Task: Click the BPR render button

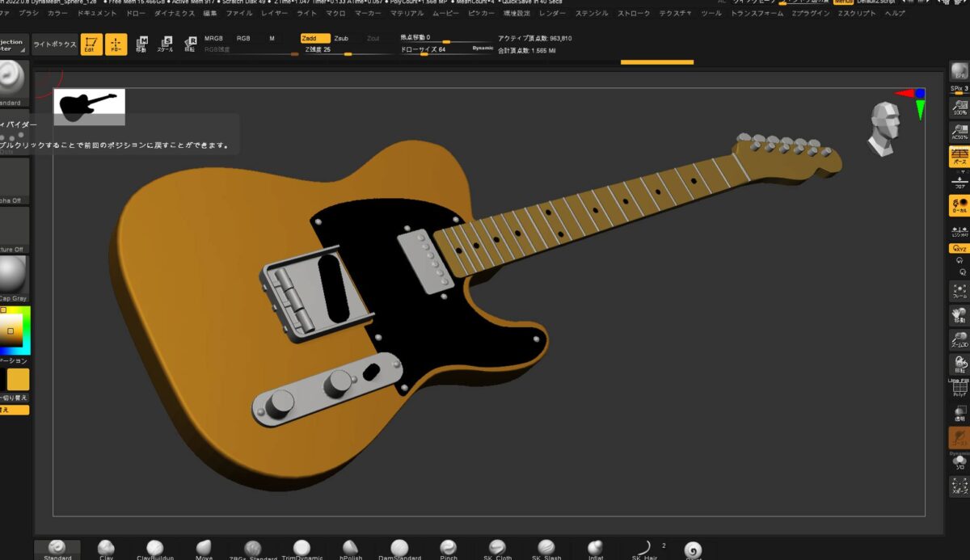Action: (x=959, y=71)
